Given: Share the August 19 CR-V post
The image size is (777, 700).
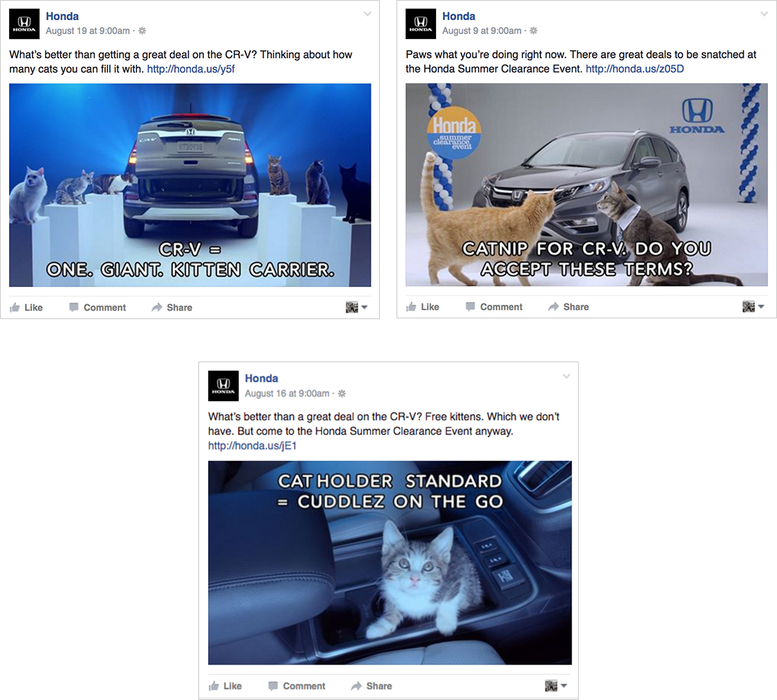Looking at the screenshot, I should (172, 307).
